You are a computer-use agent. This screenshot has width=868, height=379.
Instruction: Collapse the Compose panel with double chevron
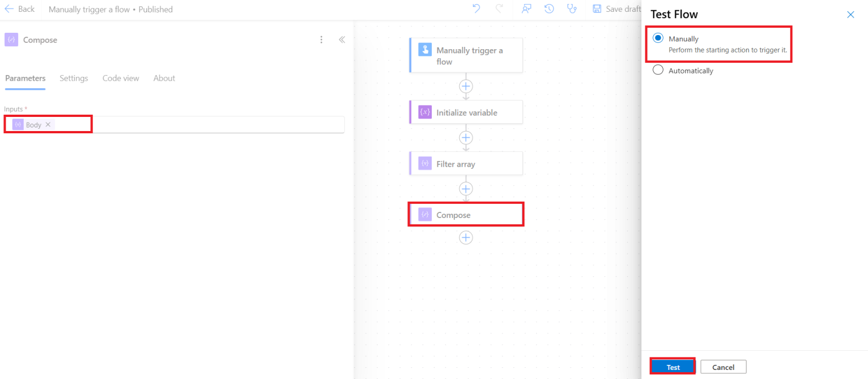pos(342,40)
